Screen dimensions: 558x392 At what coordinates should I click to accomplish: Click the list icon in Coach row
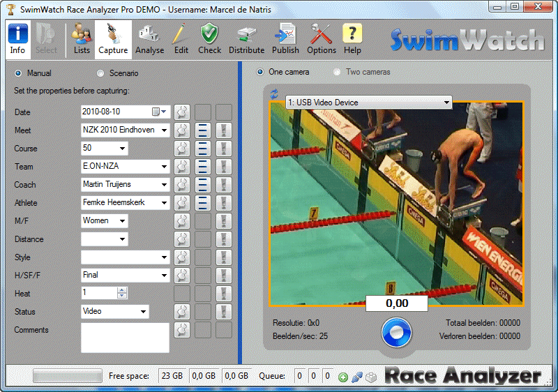click(203, 185)
